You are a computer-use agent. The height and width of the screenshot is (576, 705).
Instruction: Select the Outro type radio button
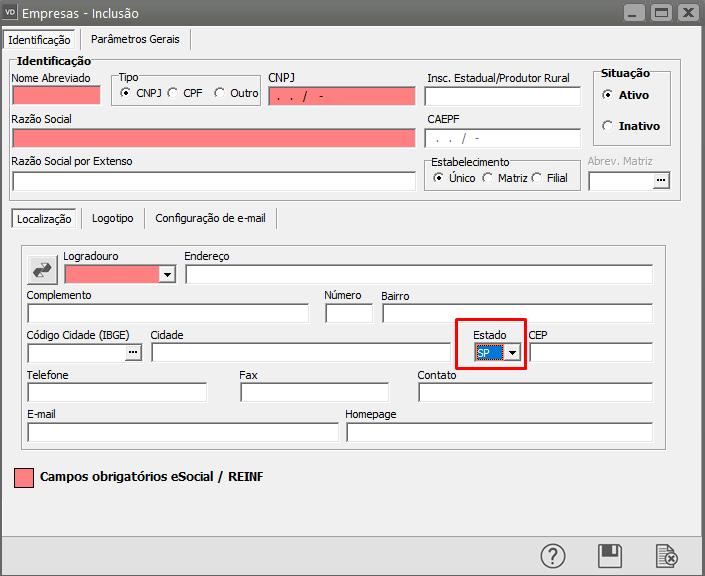coord(220,93)
